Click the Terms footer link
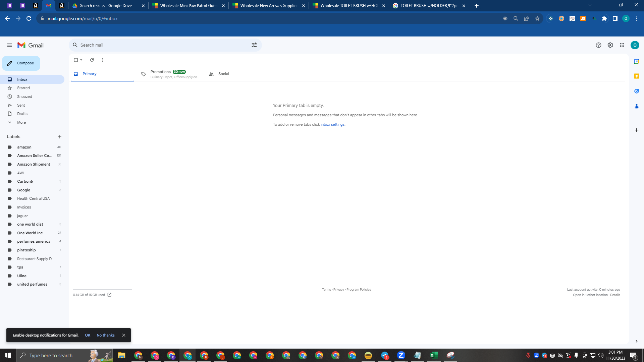Image resolution: width=644 pixels, height=362 pixels. click(326, 290)
